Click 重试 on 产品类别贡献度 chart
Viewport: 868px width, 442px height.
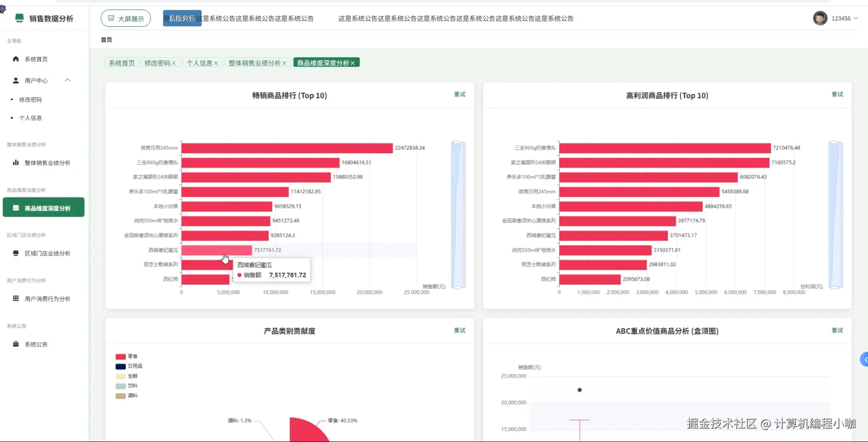click(460, 331)
